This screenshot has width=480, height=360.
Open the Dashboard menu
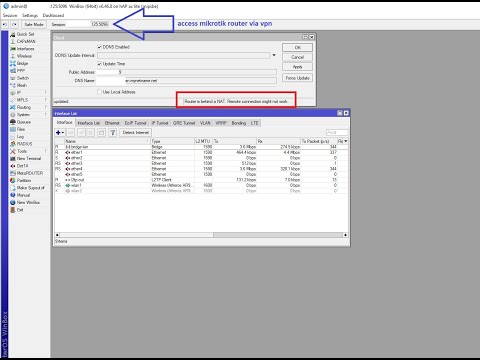53,15
